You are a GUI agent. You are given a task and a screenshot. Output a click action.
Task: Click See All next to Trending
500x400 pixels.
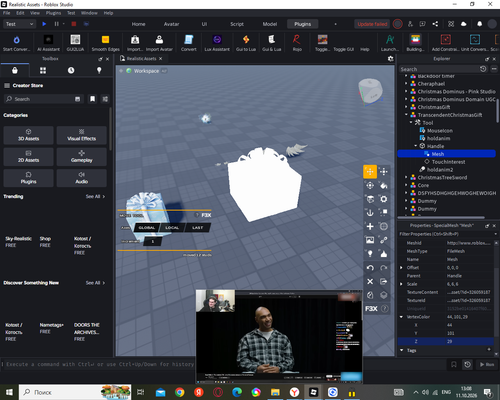coord(95,196)
